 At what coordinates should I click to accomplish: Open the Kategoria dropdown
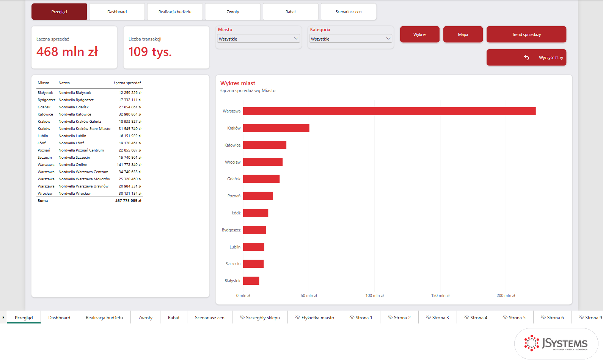pos(351,39)
